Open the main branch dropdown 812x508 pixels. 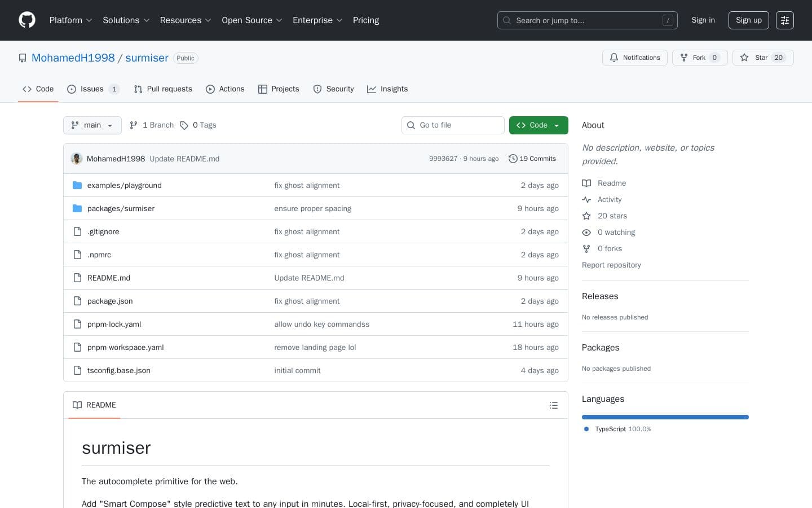(x=92, y=125)
